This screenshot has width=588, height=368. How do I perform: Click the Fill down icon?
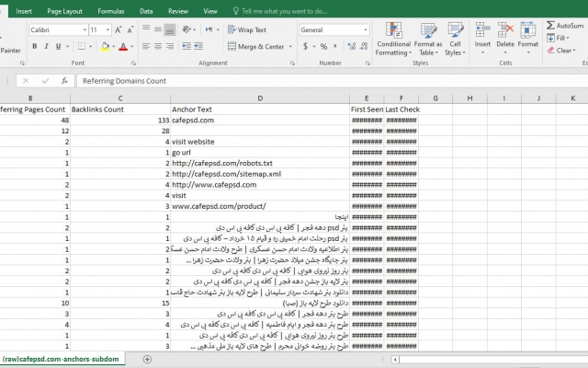550,38
